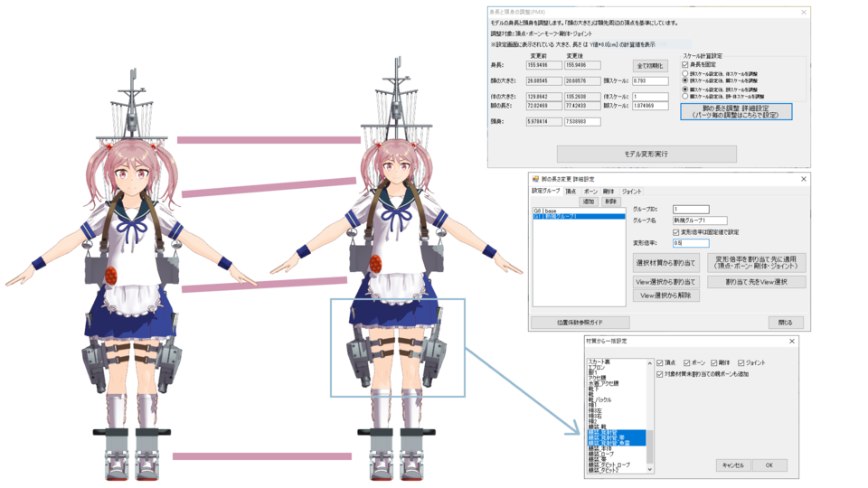Click キャンセル in material dialog

click(x=733, y=465)
